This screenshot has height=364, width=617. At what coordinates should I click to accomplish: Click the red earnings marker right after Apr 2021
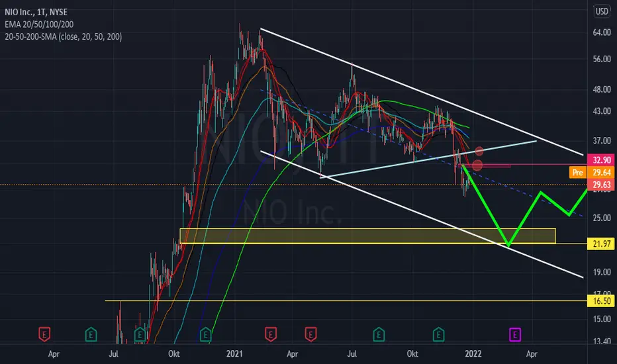pyautogui.click(x=310, y=334)
